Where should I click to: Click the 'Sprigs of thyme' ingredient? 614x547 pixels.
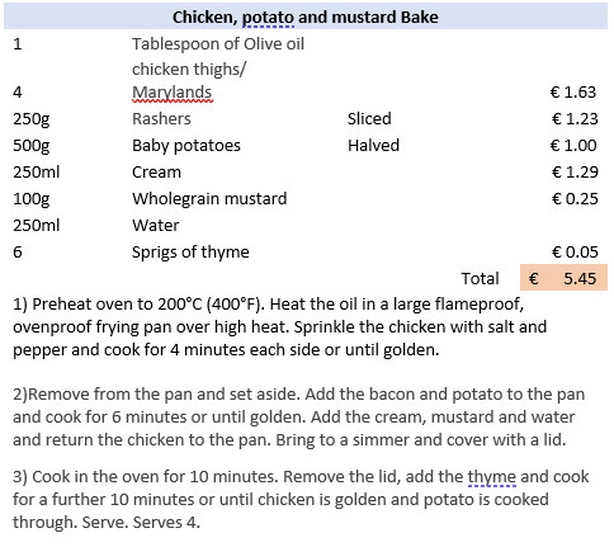190,252
